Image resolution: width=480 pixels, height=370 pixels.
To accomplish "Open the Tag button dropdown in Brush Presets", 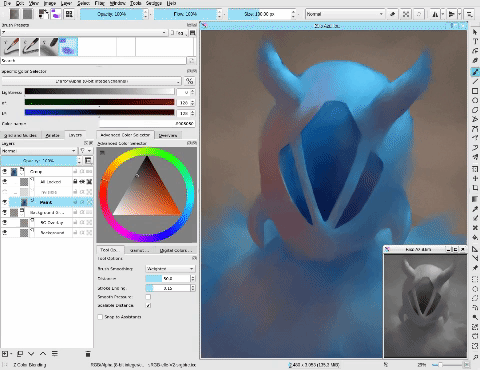I will (178, 33).
